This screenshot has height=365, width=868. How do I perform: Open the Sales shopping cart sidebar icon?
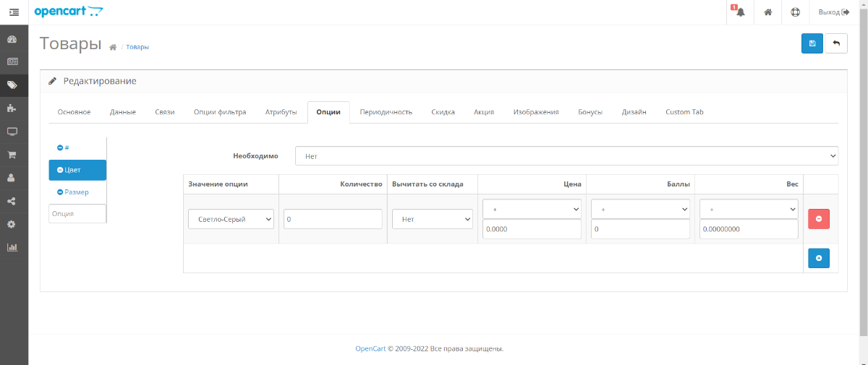(12, 154)
